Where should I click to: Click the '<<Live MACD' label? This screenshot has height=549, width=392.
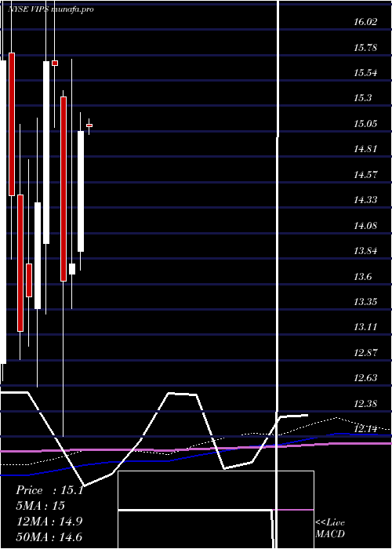coord(330,529)
